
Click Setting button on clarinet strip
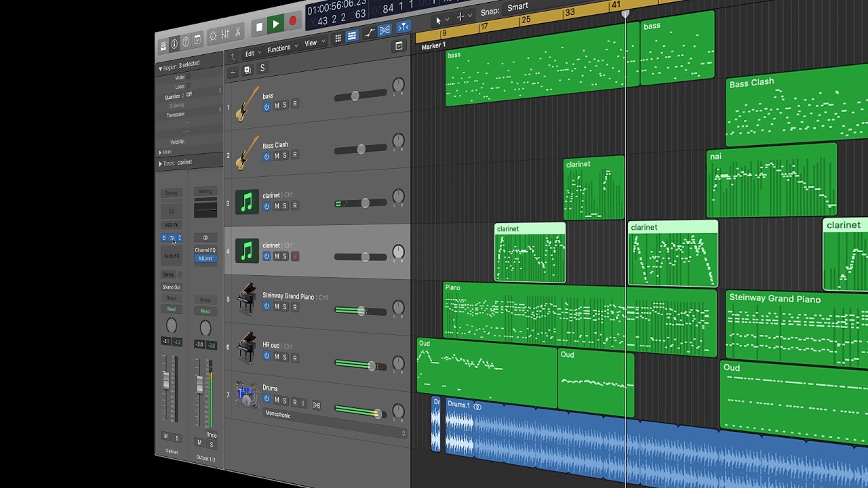pyautogui.click(x=171, y=193)
